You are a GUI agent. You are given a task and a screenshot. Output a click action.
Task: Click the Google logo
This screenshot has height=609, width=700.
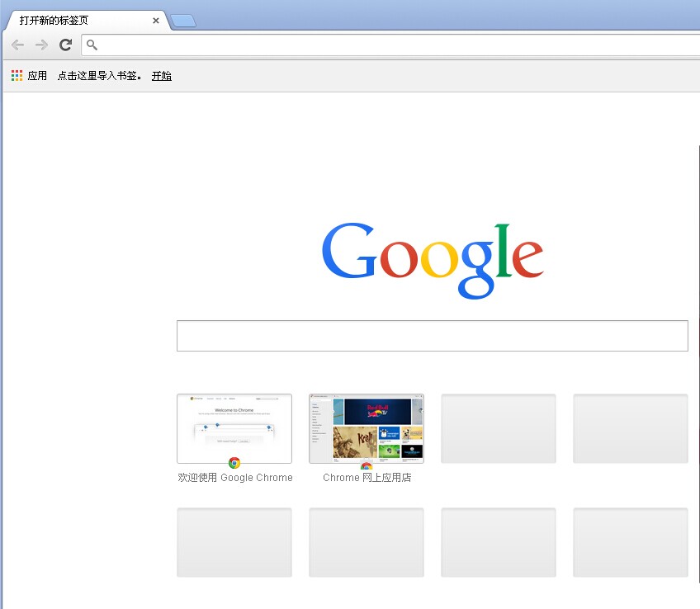[x=433, y=261]
